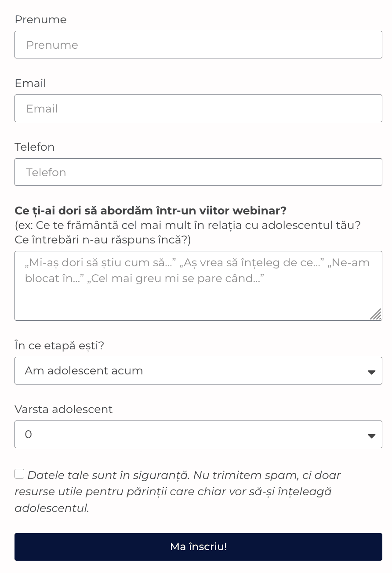Click the 'Ce întrebări n-au răspuns încă?' line

pyautogui.click(x=103, y=240)
